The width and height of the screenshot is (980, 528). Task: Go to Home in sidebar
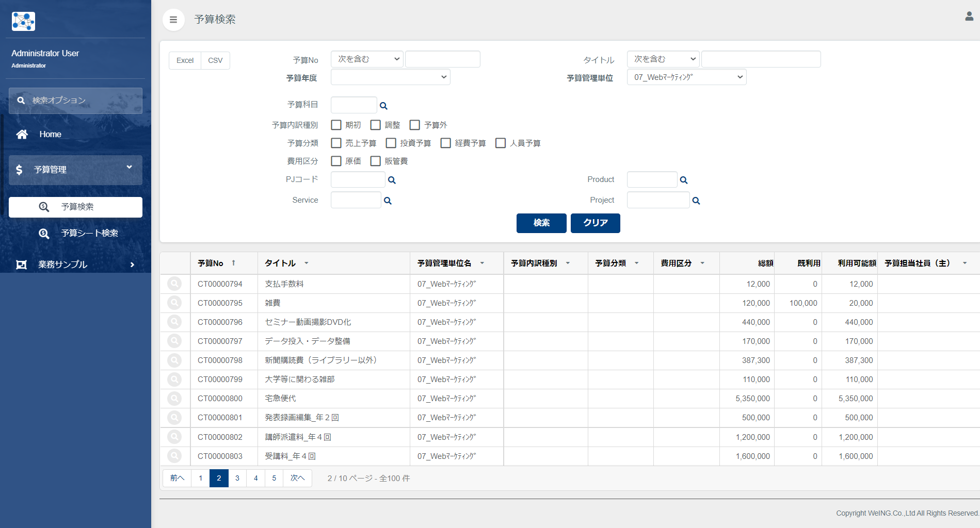(x=50, y=134)
